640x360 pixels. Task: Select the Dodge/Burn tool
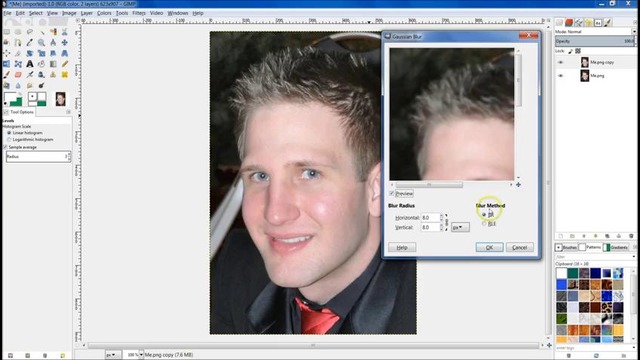(41, 85)
